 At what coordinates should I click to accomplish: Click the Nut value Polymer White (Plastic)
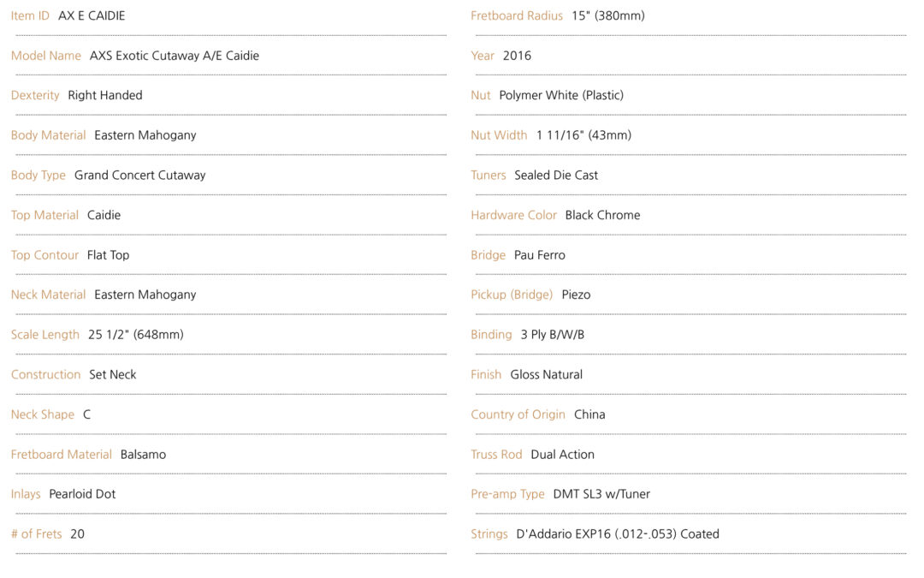tap(561, 95)
